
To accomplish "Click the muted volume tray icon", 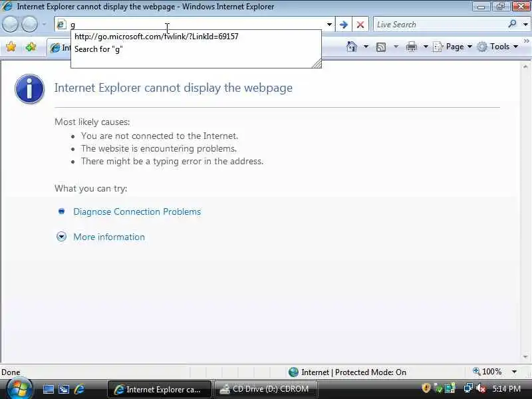I will tap(480, 388).
